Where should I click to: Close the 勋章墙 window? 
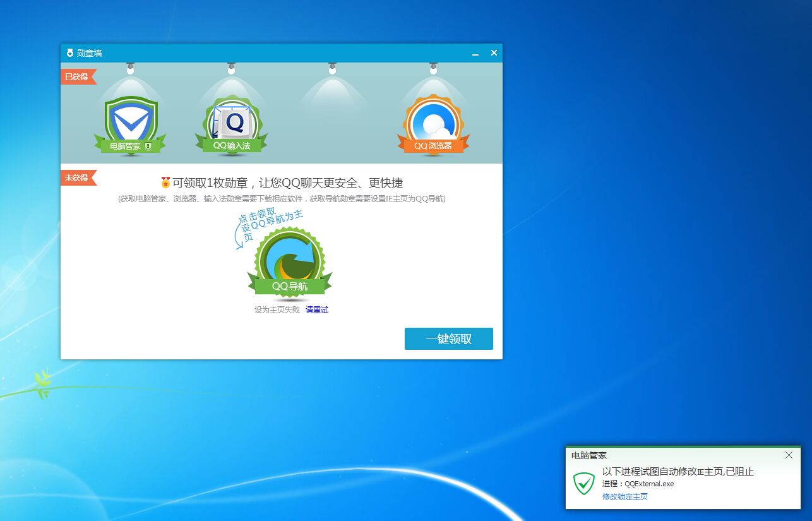pyautogui.click(x=494, y=53)
